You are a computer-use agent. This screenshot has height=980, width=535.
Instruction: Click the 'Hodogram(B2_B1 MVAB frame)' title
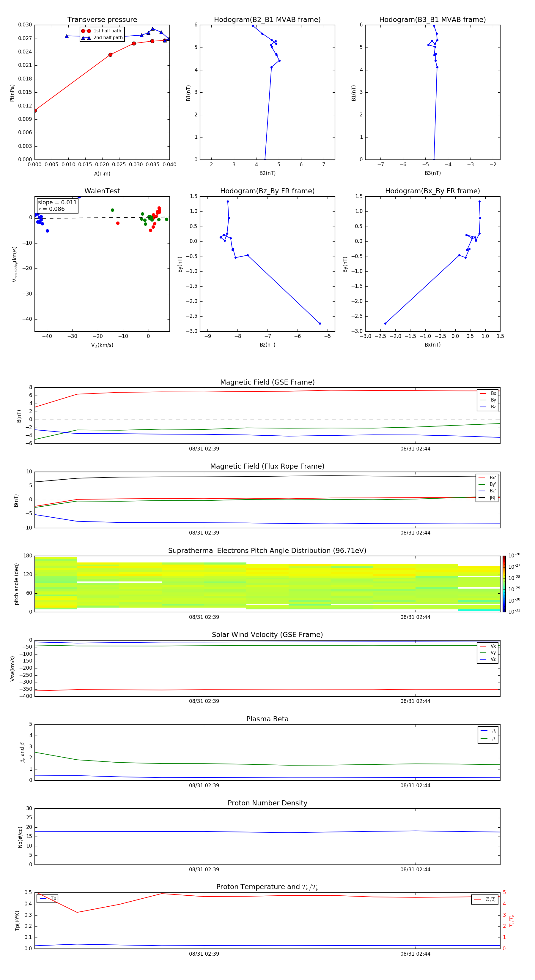[x=267, y=20]
